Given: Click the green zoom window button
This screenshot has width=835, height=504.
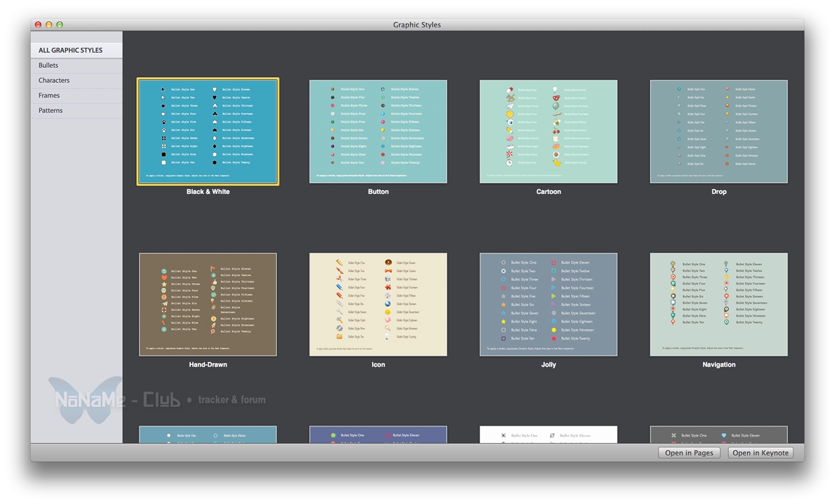Looking at the screenshot, I should pos(60,25).
